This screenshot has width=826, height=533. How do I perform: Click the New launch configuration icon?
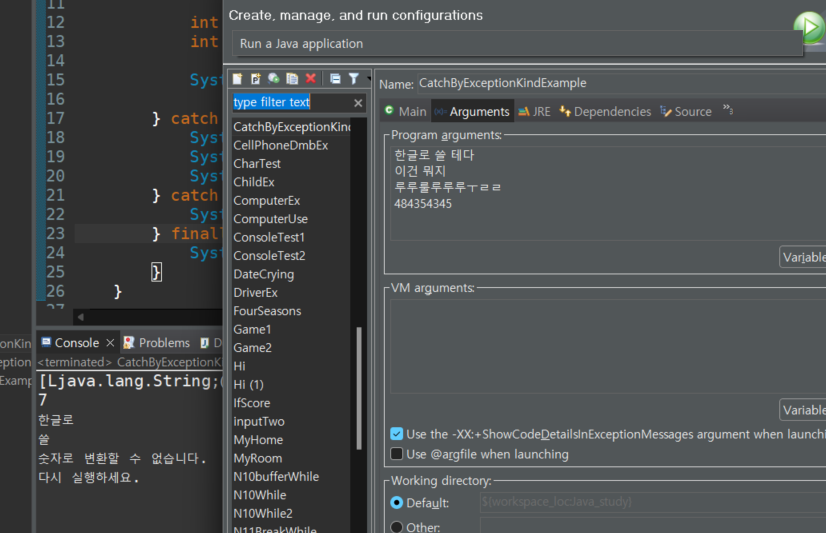tap(238, 79)
